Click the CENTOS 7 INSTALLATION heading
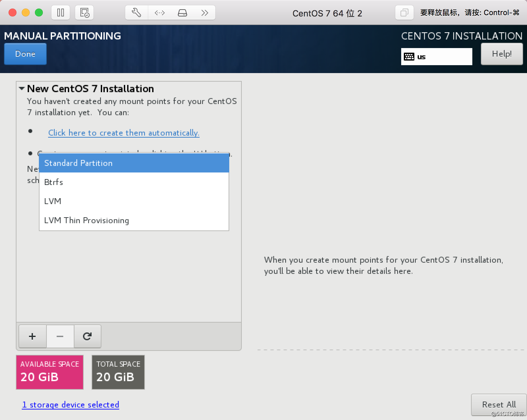Image resolution: width=527 pixels, height=420 pixels. tap(462, 36)
